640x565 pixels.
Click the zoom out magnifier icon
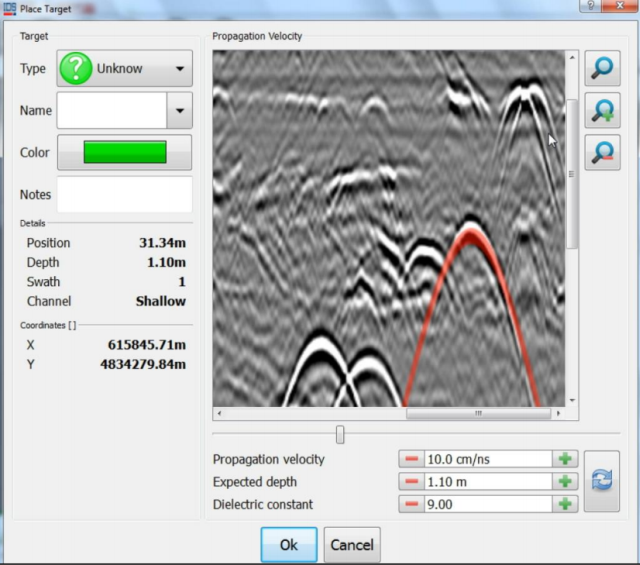point(603,152)
